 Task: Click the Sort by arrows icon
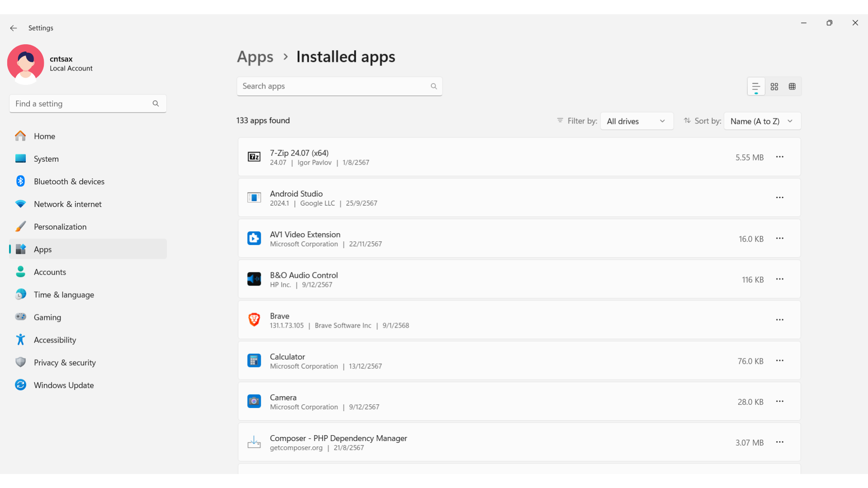[687, 121]
